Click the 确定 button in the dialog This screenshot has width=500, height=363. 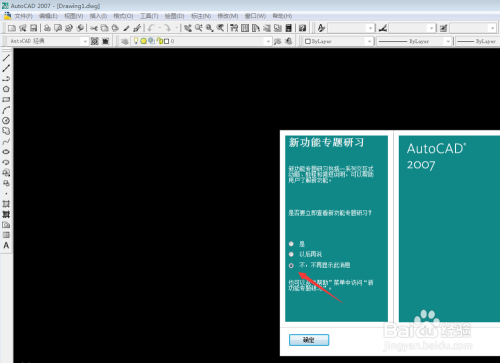(x=309, y=340)
